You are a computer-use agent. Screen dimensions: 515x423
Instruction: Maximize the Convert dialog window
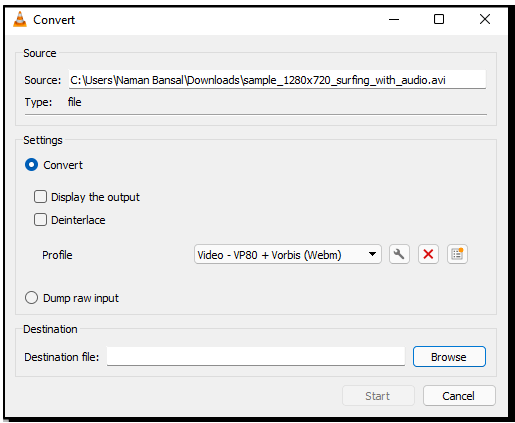[x=439, y=19]
